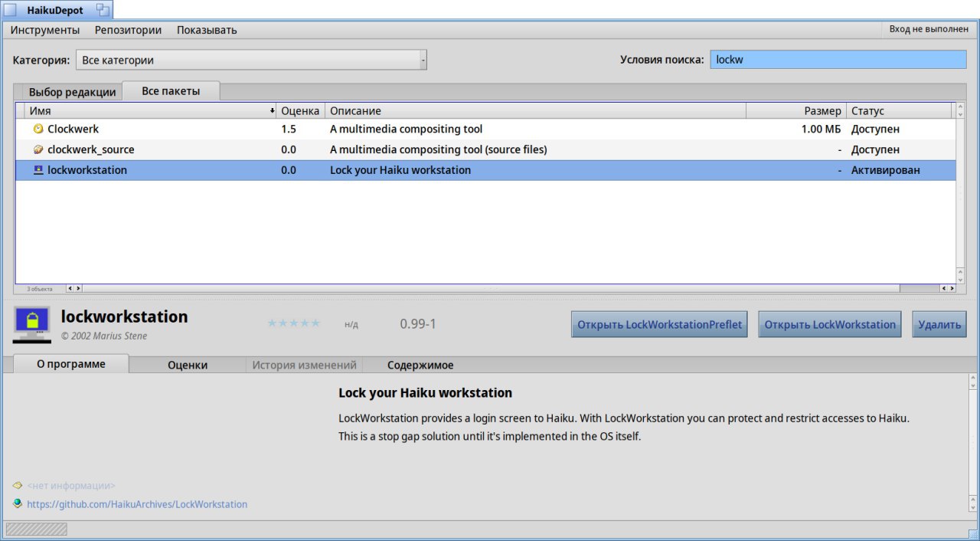
Task: Switch to the О программе tab
Action: tap(71, 363)
